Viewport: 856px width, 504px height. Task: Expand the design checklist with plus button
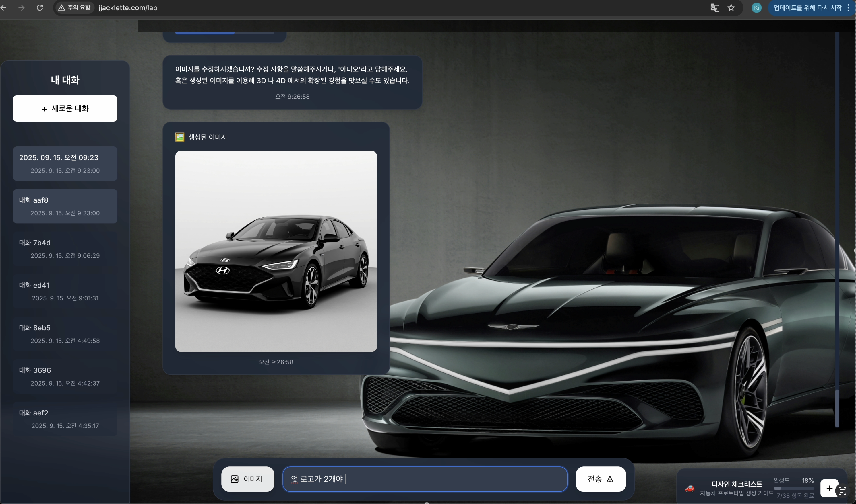829,488
